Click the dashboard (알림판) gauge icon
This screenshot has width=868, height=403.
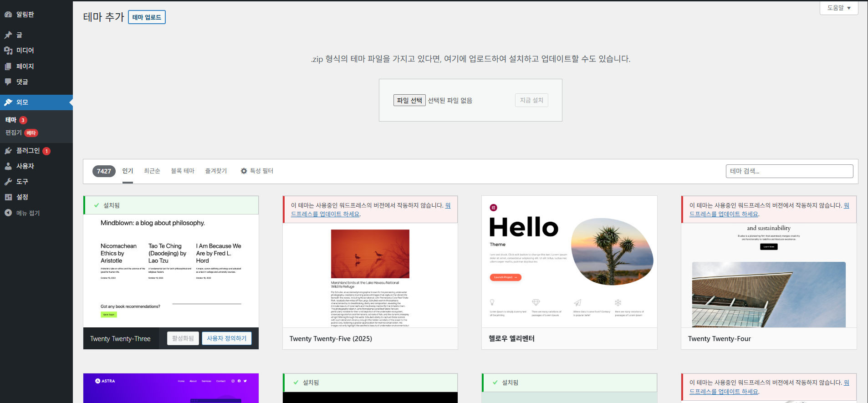pos(8,15)
